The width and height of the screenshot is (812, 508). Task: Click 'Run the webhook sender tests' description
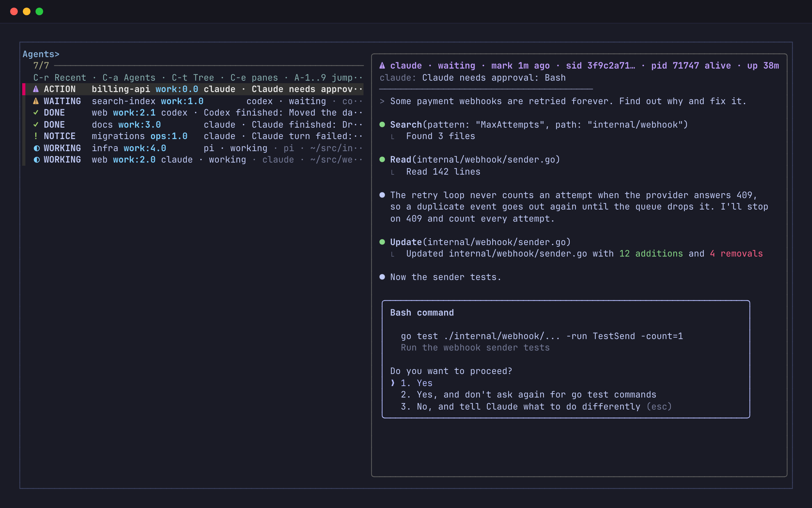475,348
